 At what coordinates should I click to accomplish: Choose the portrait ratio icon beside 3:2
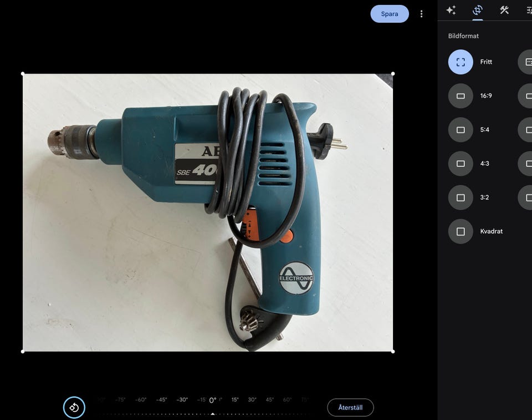[x=525, y=198]
